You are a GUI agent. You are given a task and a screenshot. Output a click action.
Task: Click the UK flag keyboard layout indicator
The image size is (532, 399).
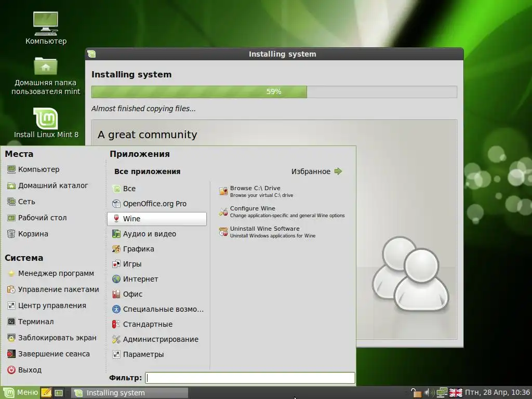456,393
